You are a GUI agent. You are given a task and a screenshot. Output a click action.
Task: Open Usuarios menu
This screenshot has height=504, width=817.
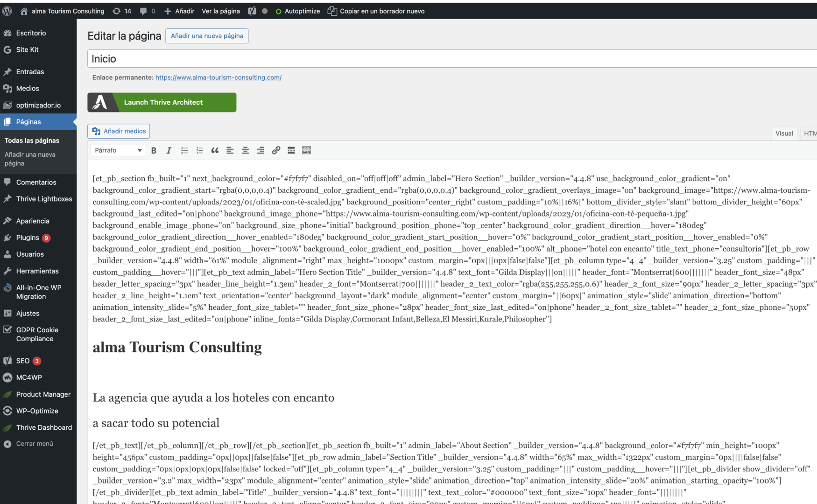pyautogui.click(x=38, y=254)
